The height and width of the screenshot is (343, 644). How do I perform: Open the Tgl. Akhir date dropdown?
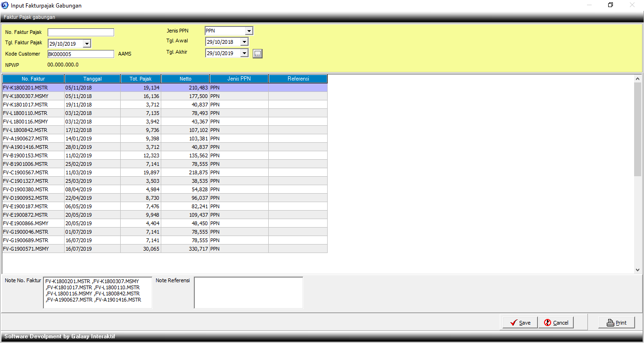click(244, 54)
